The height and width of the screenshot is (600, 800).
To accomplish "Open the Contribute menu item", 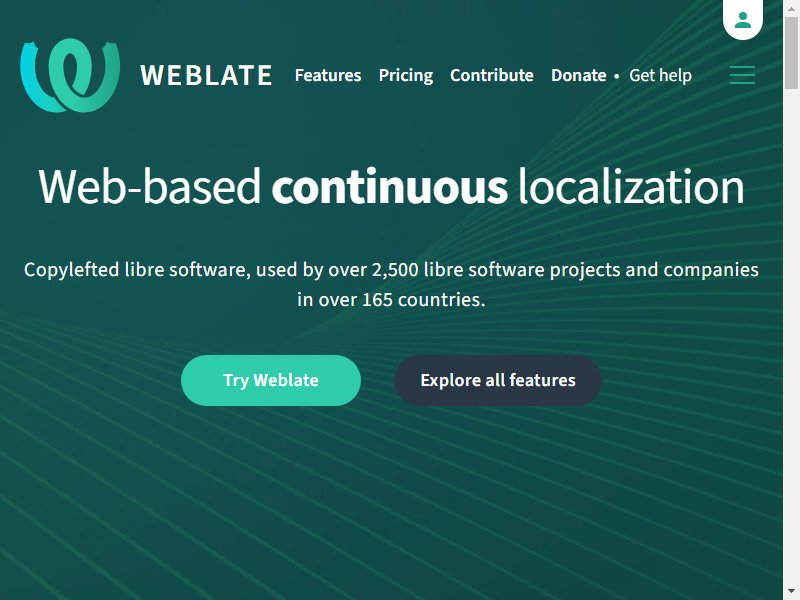I will [x=492, y=76].
